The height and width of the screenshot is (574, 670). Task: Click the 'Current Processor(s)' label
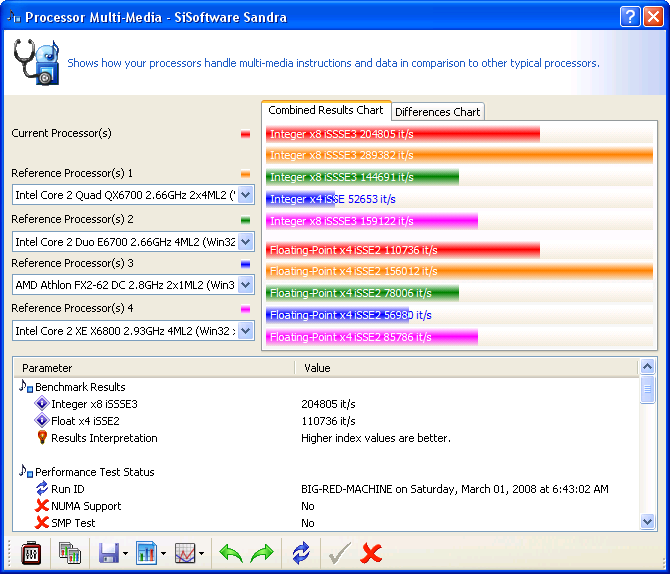click(x=62, y=133)
